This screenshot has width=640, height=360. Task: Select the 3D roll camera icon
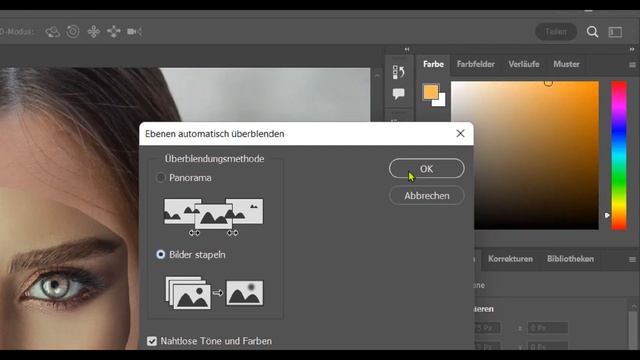point(73,31)
